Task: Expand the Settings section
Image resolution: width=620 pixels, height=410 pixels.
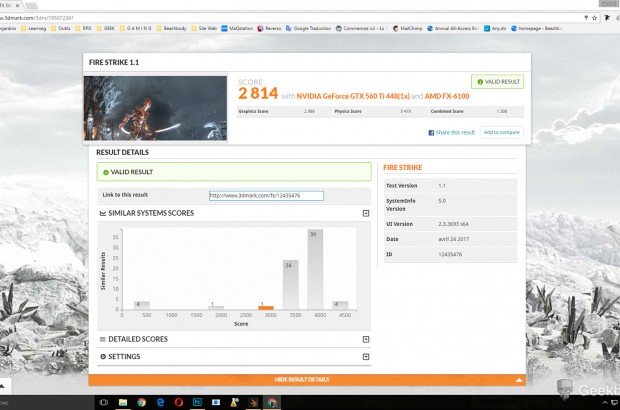Action: click(x=366, y=356)
